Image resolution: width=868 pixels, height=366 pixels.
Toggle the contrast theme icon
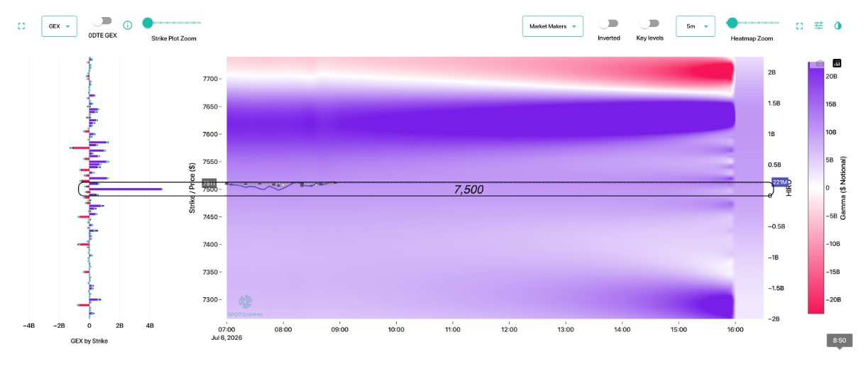pos(837,26)
